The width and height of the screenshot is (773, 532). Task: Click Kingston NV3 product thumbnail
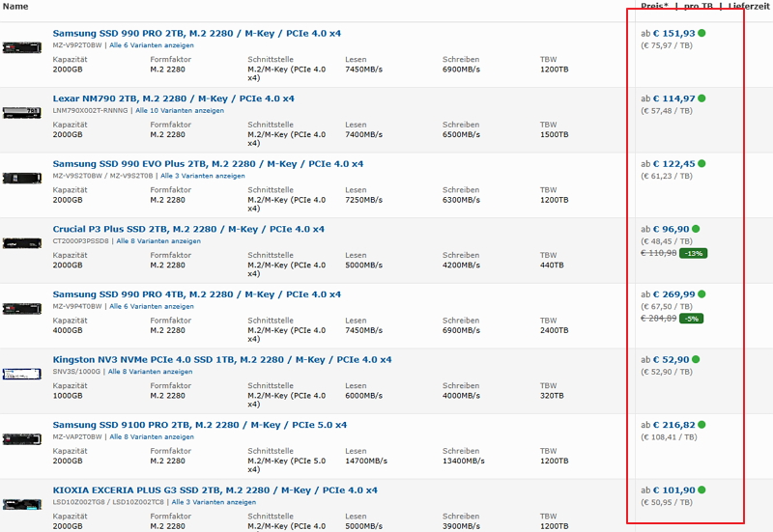pos(22,374)
